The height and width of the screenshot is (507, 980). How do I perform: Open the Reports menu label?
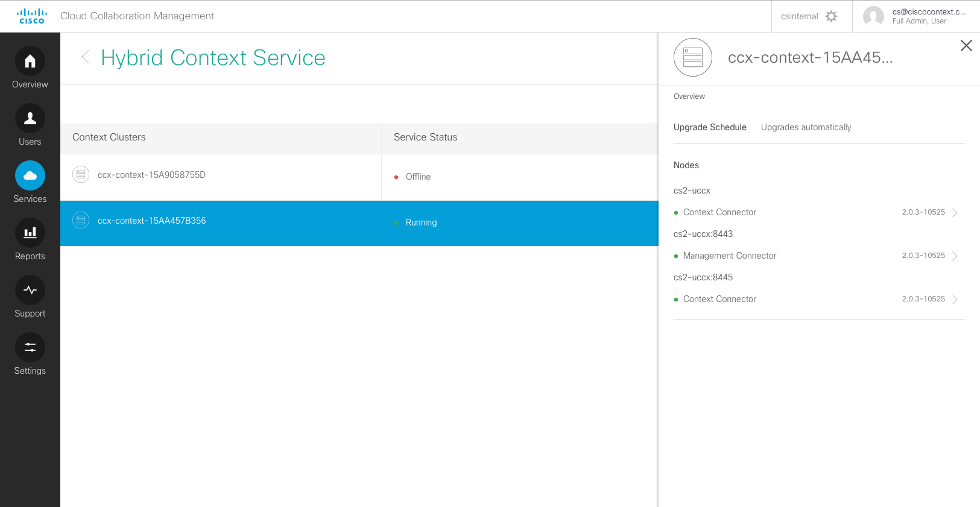[30, 256]
